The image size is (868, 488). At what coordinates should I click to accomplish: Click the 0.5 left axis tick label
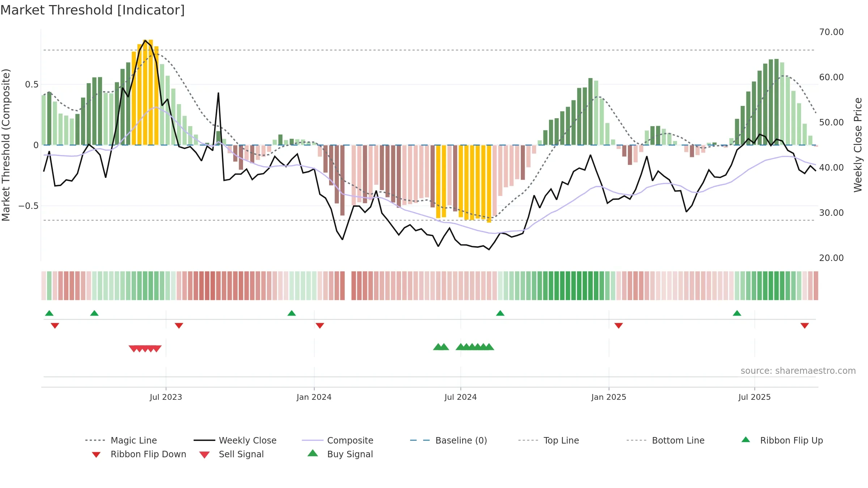click(32, 85)
